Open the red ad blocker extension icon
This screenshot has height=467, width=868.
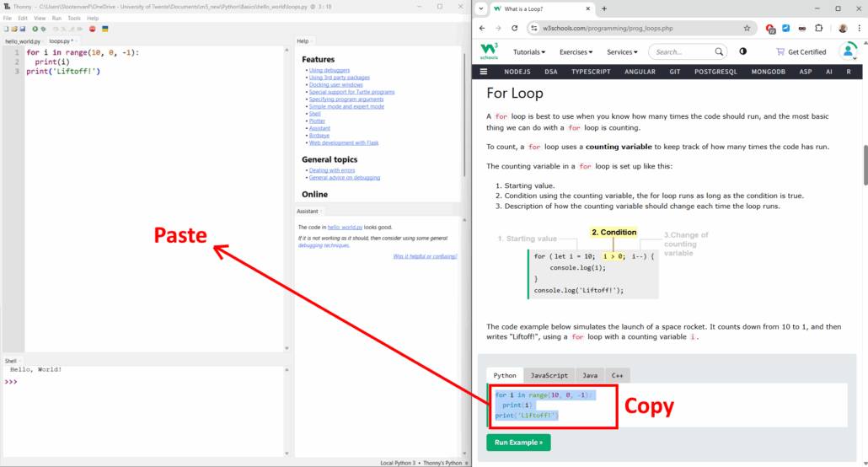tap(770, 29)
